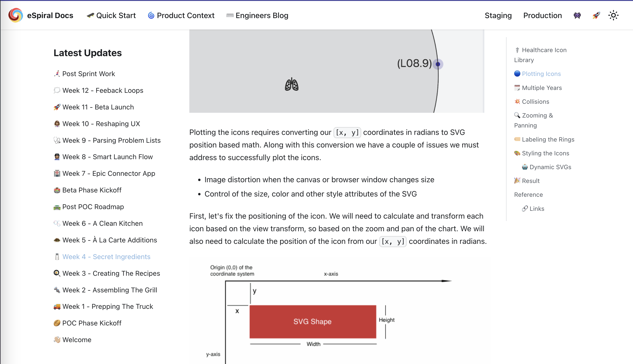
Task: Switch to the Production tab
Action: pyautogui.click(x=543, y=16)
